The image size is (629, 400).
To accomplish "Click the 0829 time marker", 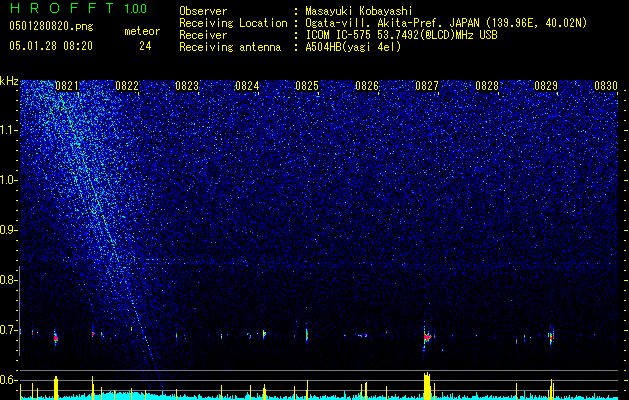I will click(546, 86).
